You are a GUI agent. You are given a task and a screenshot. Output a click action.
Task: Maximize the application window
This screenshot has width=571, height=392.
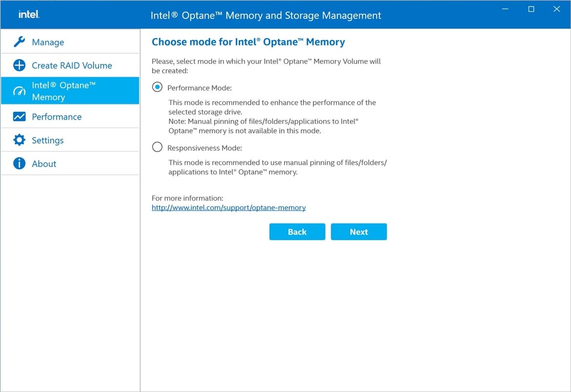pos(531,9)
